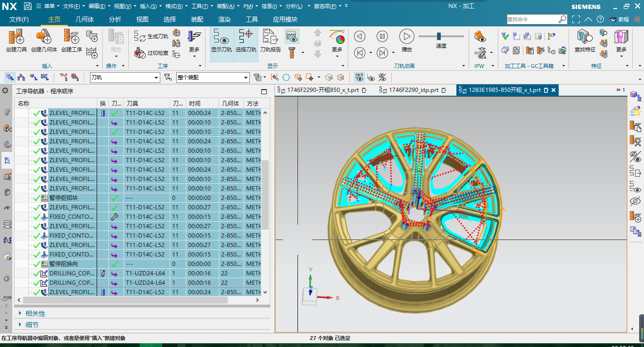The height and width of the screenshot is (347, 644).
Task: Open the 文件(F) ribbon tab
Action: tap(19, 19)
